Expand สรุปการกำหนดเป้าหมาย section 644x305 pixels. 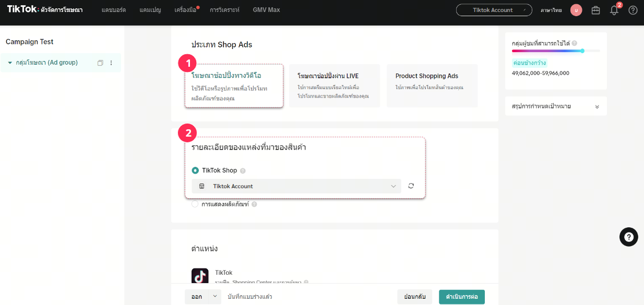click(x=556, y=106)
